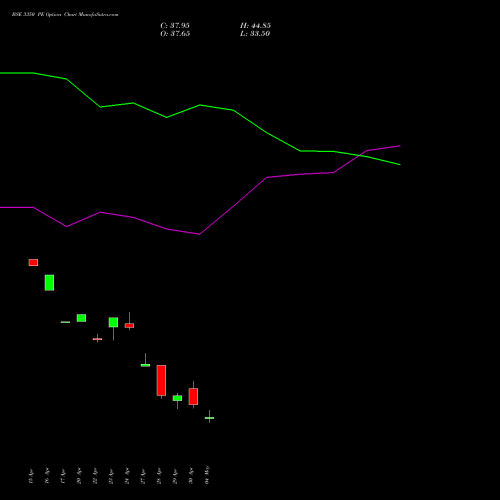
Task: Select the 04 May date label
Action: point(207,475)
